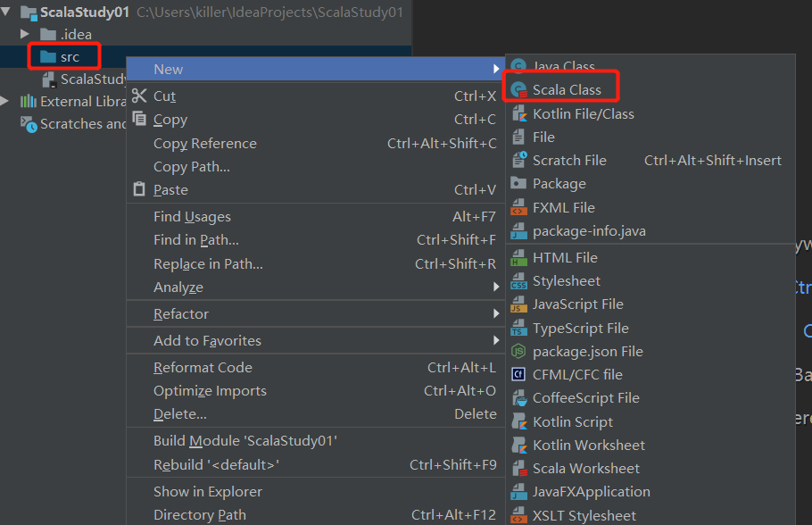
Task: Open the Add to Favorites submenu arrow
Action: (496, 340)
